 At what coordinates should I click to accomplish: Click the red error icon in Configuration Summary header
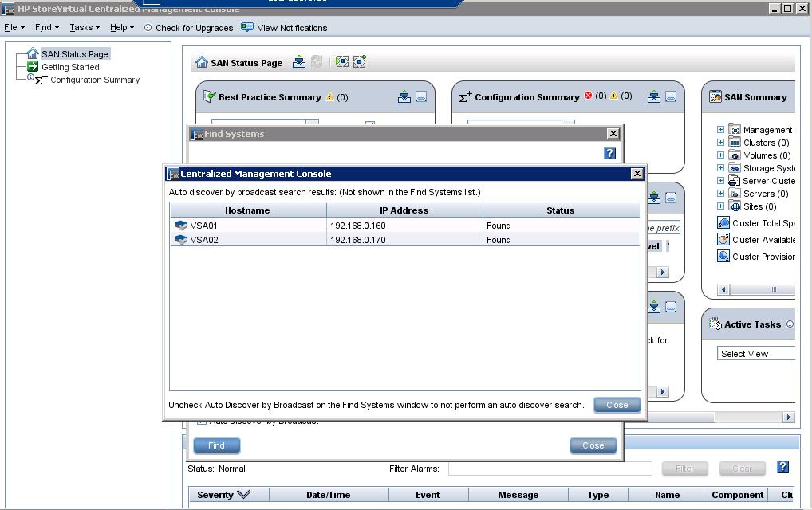(589, 95)
